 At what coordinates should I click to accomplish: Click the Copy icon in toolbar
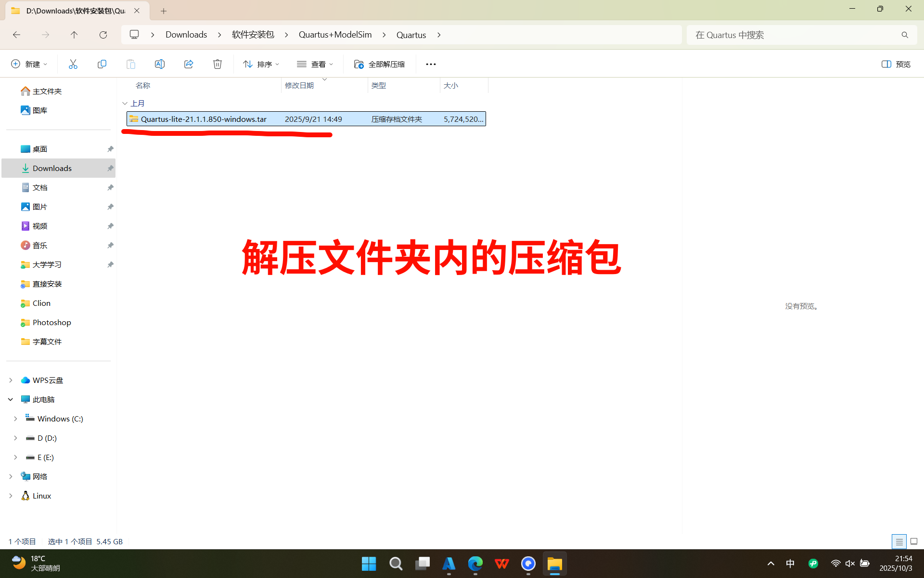(x=102, y=64)
